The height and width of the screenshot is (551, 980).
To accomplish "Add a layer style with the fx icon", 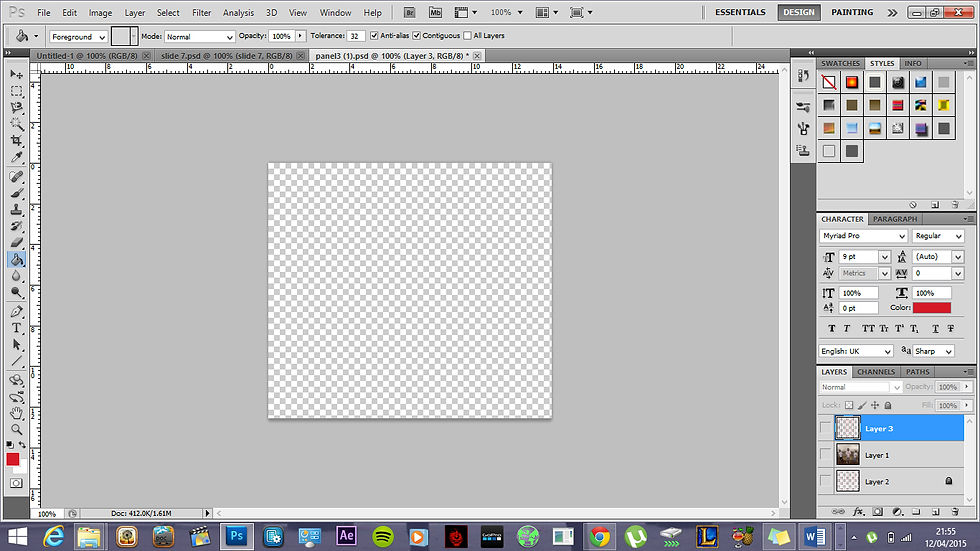I will click(x=859, y=512).
